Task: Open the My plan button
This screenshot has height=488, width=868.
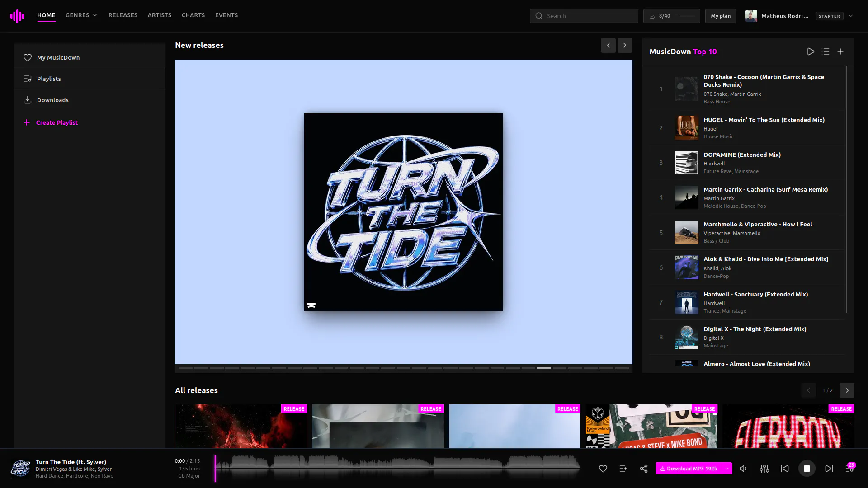Action: [x=721, y=16]
